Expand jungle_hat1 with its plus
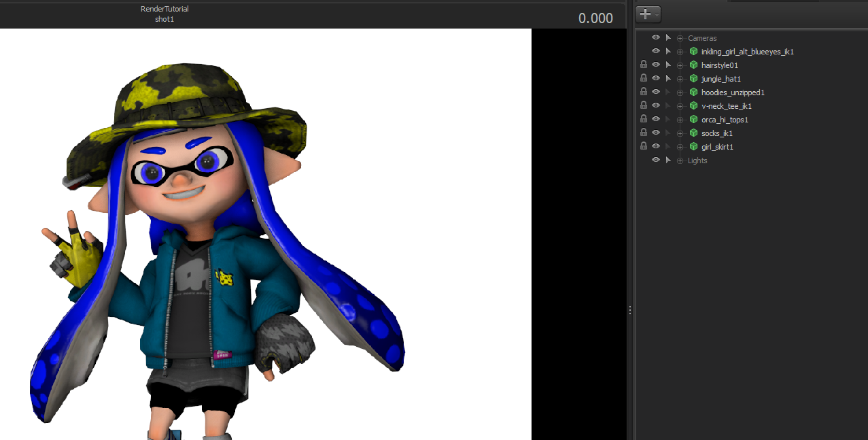Image resolution: width=868 pixels, height=440 pixels. pos(680,79)
